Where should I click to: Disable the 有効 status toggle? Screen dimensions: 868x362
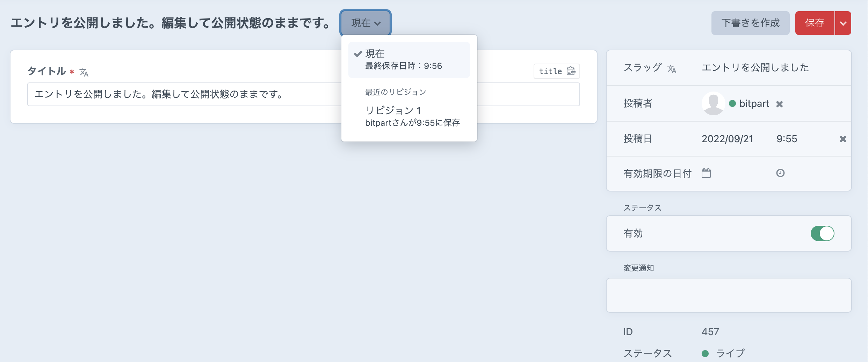(x=823, y=233)
